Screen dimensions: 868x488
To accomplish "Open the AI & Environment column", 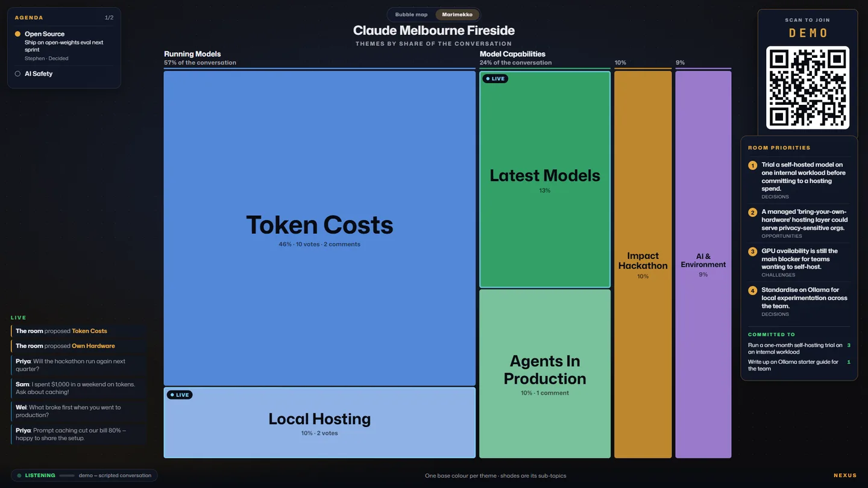I will pyautogui.click(x=703, y=264).
